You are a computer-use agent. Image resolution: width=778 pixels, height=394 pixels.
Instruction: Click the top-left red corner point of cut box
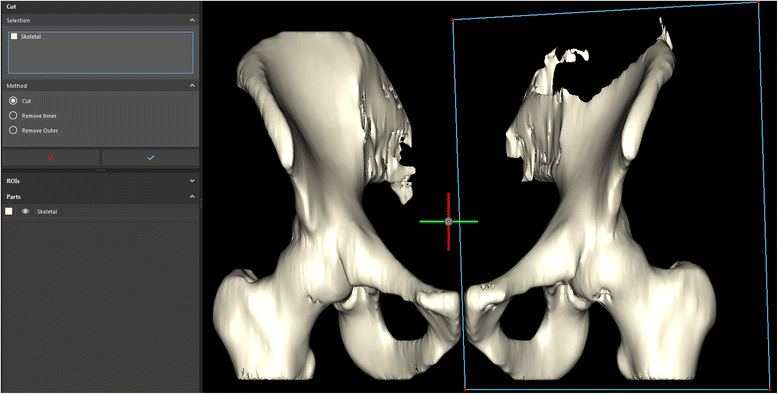(453, 20)
